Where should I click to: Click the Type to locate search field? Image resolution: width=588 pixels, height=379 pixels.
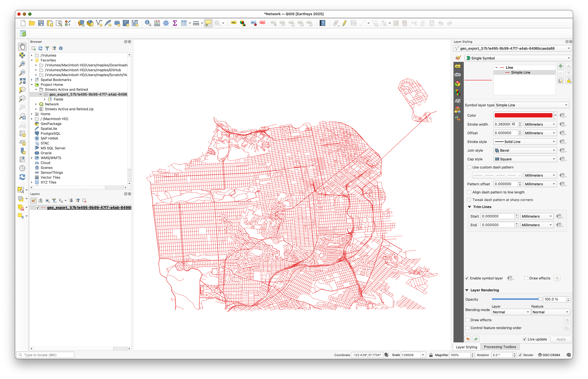coord(46,355)
